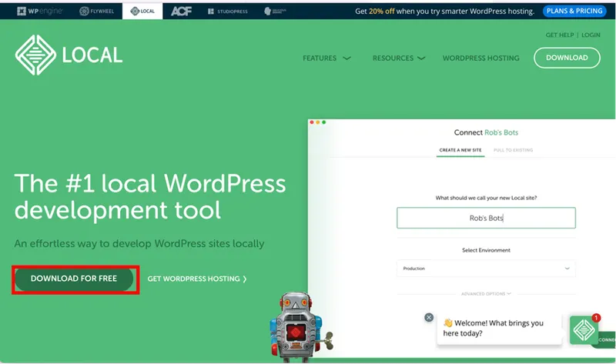Open the Get Help link
Viewport: 616px width, 364px height.
560,35
